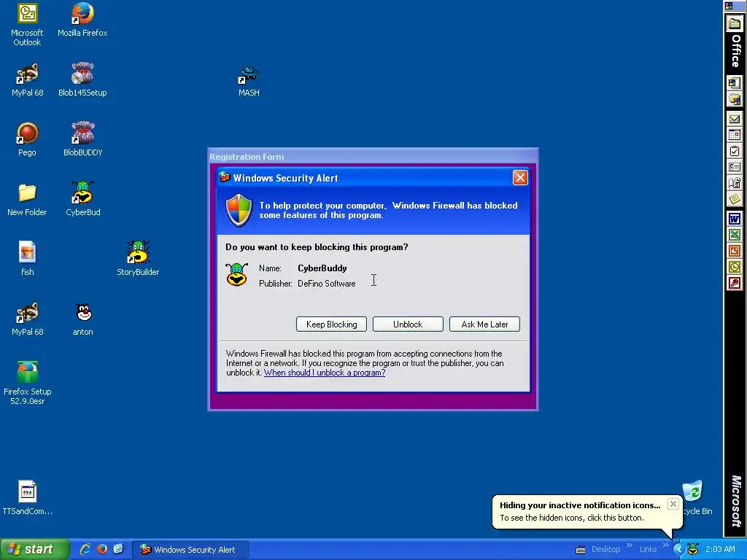This screenshot has width=747, height=560.
Task: Select the CyberBud desktop shortcut
Action: (x=83, y=199)
